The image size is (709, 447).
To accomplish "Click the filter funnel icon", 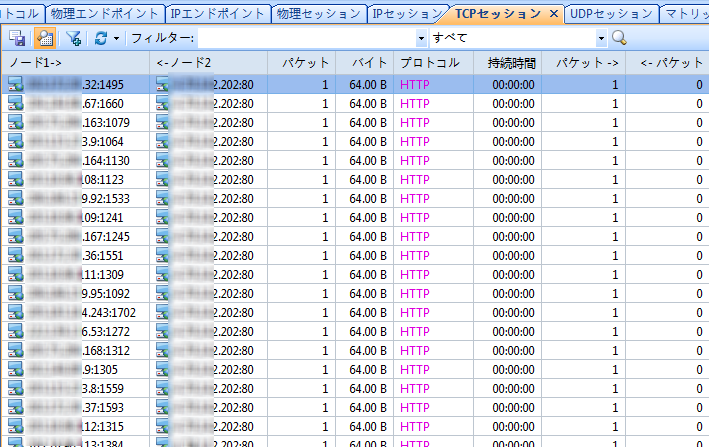I will (x=74, y=38).
